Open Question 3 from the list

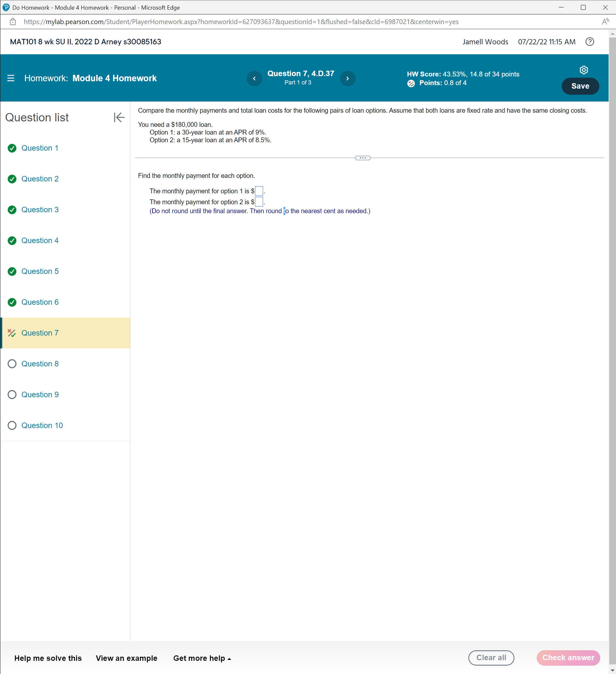pyautogui.click(x=40, y=210)
